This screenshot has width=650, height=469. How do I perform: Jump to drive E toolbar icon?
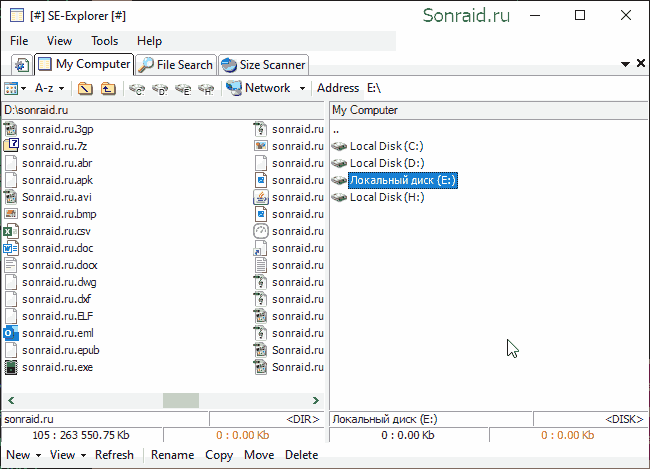(x=183, y=89)
